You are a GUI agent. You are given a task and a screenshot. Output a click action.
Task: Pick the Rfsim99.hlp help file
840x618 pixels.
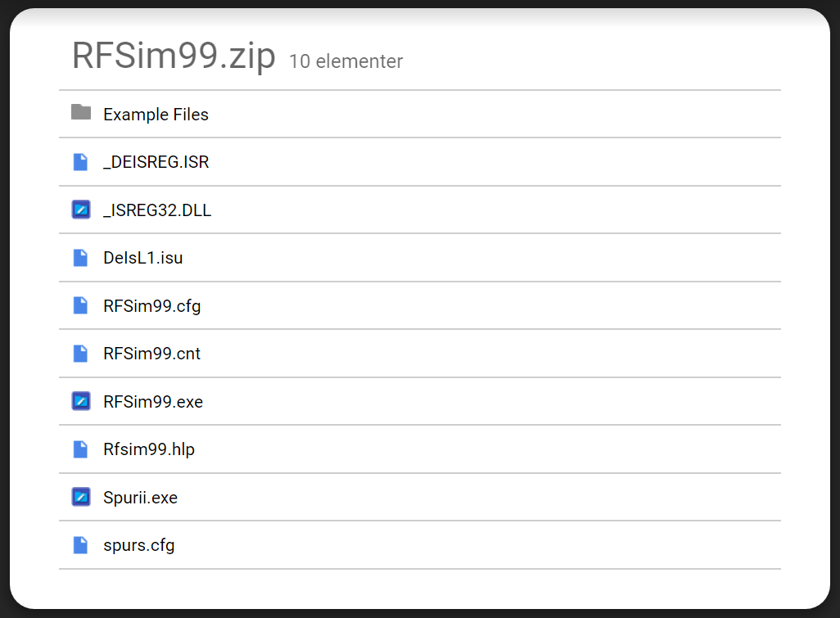tap(149, 449)
